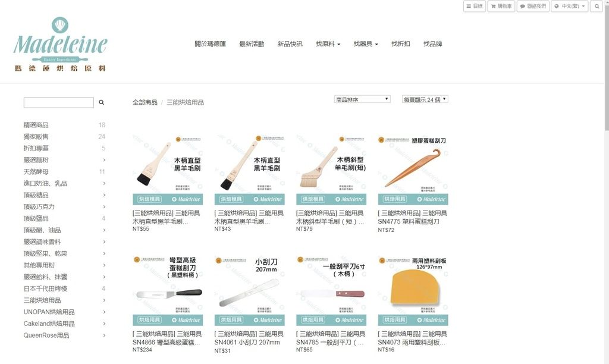This screenshot has height=364, width=609.
Task: Click the sidebar search magnifier icon
Action: pyautogui.click(x=101, y=102)
